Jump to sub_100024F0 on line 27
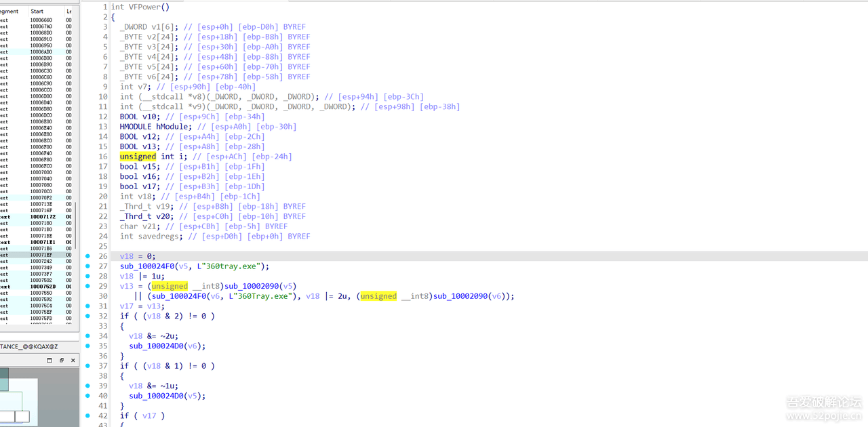Viewport: 868px width, 427px height. click(x=146, y=266)
